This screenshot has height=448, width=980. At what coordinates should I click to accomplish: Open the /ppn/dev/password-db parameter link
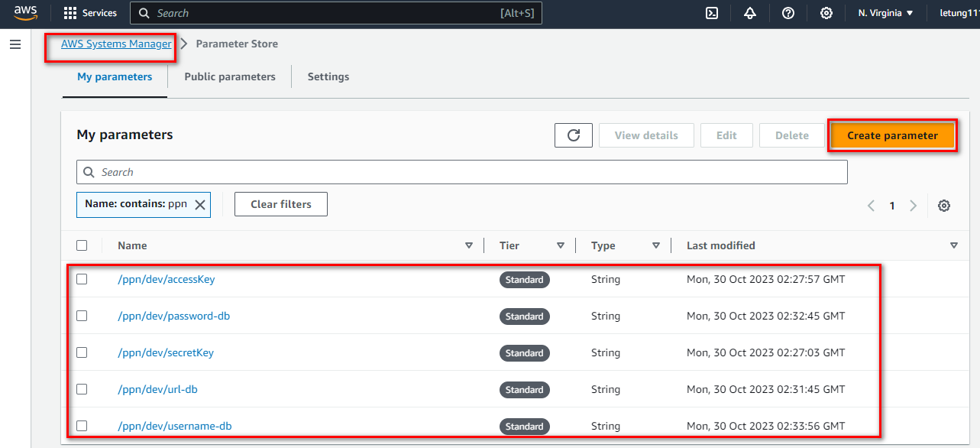click(x=174, y=316)
